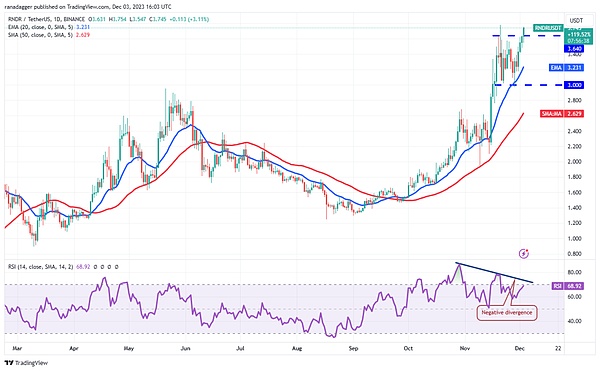Screen dimensions: 600x371
Task: Select the RNDRUSDT price label tag
Action: coord(548,28)
